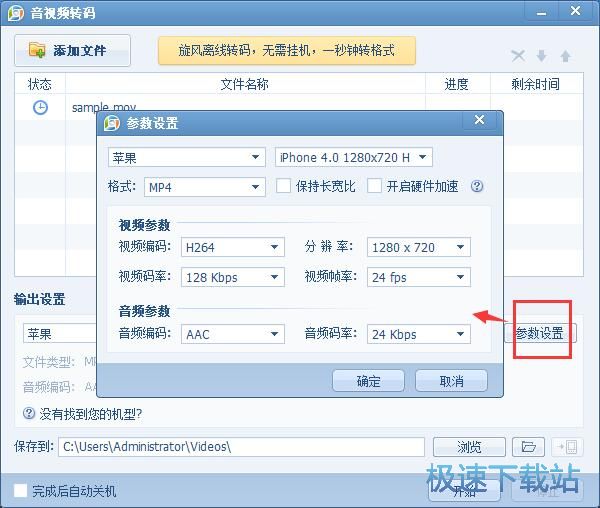Click the Add File folder icon button
Screen dimensions: 600x508
(x=72, y=50)
